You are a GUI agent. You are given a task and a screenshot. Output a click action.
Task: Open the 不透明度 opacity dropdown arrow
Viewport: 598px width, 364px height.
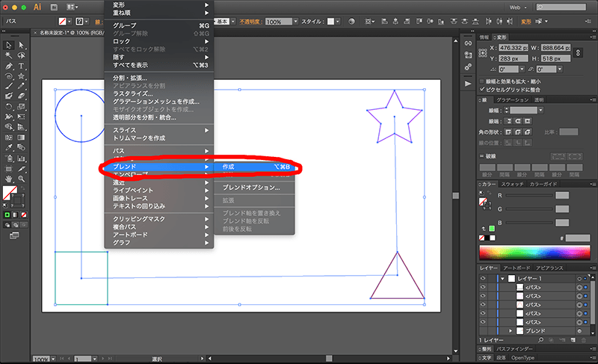pyautogui.click(x=295, y=22)
